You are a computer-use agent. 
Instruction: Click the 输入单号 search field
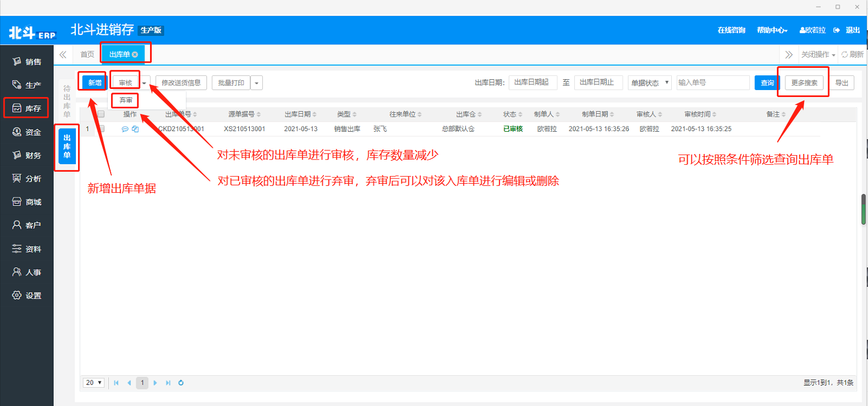713,83
